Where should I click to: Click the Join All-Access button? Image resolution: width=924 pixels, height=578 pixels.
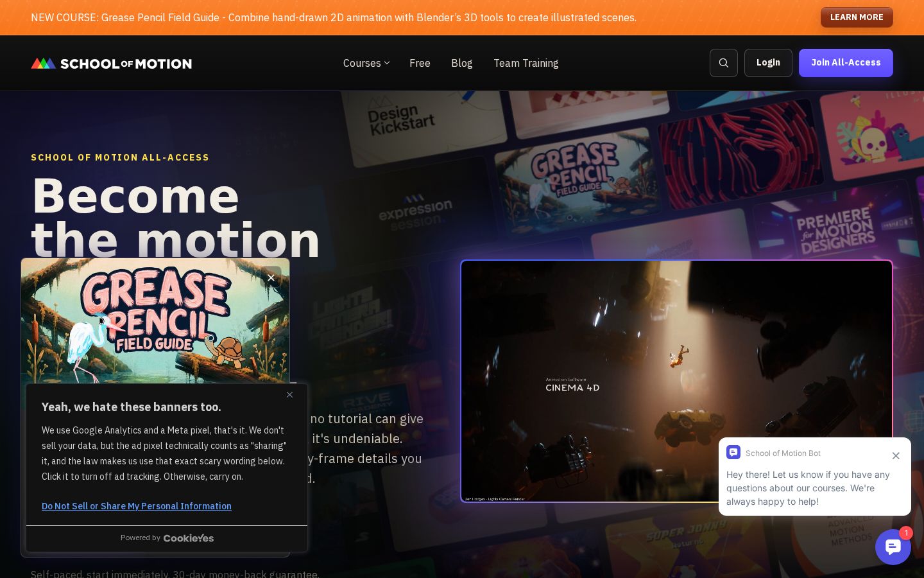846,63
